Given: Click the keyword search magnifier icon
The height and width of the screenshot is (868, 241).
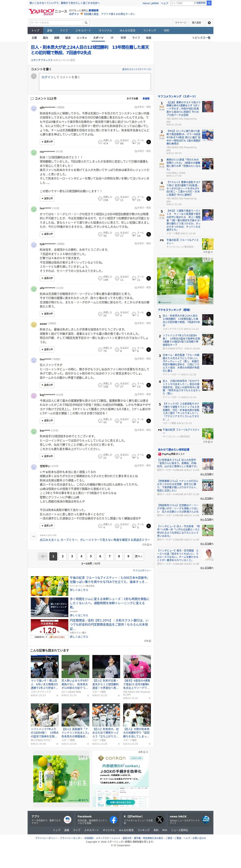Looking at the screenshot, I should pyautogui.click(x=86, y=23).
